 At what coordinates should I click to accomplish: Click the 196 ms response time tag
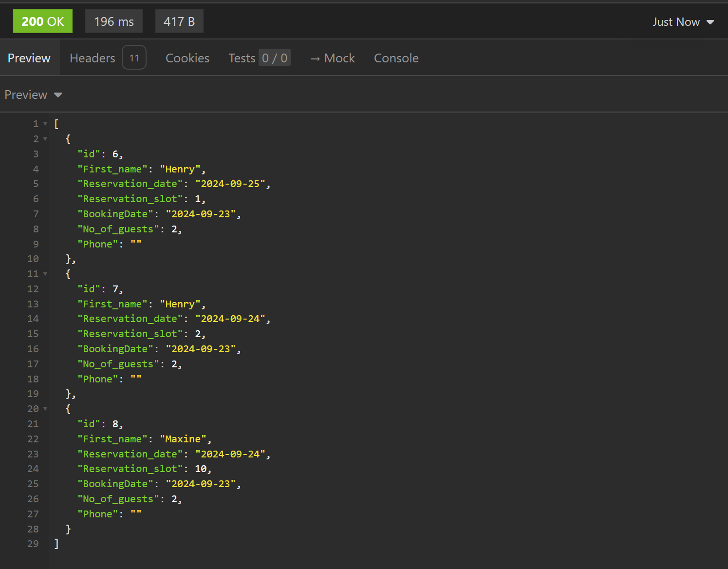pyautogui.click(x=114, y=21)
